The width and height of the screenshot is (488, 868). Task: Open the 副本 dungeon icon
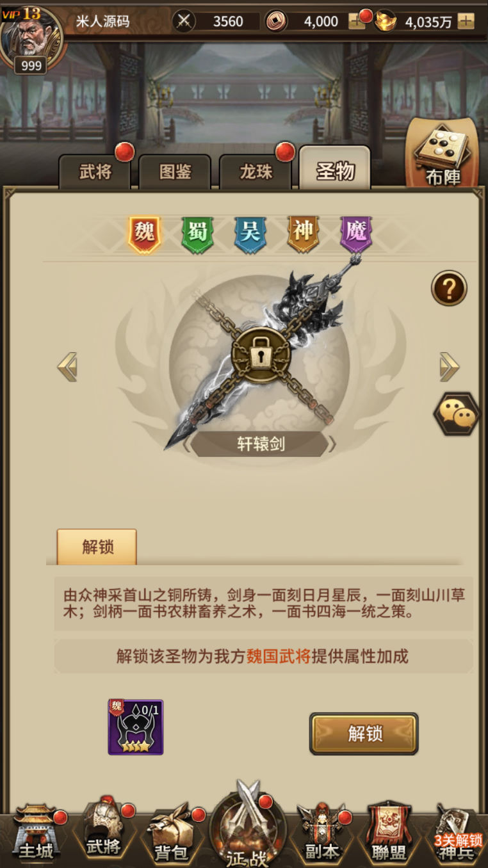321,833
